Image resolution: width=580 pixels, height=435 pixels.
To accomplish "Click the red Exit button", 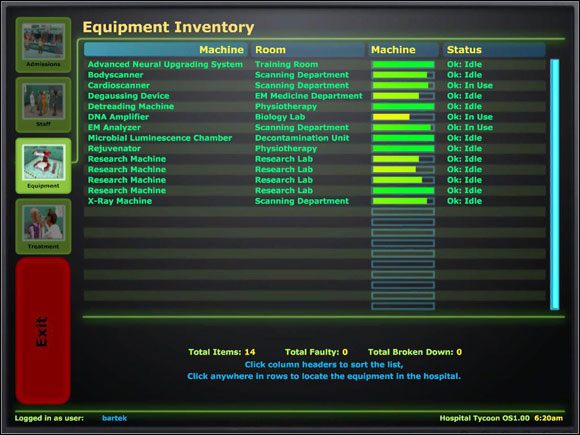I will pyautogui.click(x=43, y=331).
